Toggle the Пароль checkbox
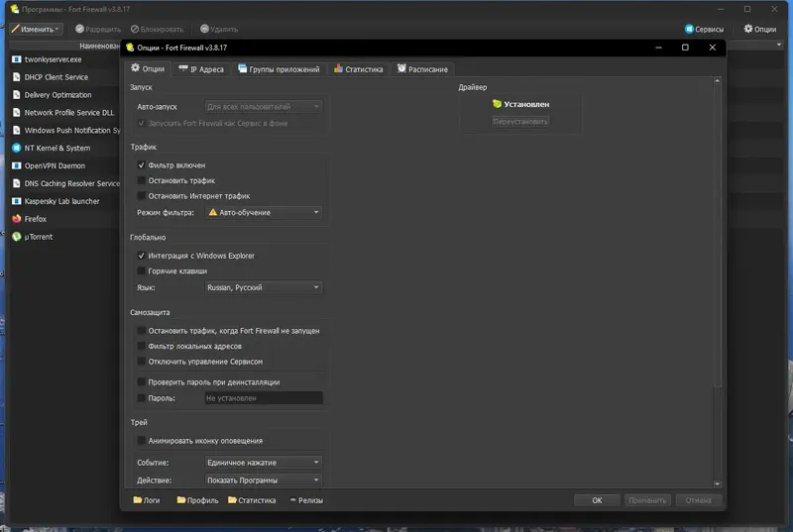Screen dimensions: 793x532 click(x=141, y=397)
